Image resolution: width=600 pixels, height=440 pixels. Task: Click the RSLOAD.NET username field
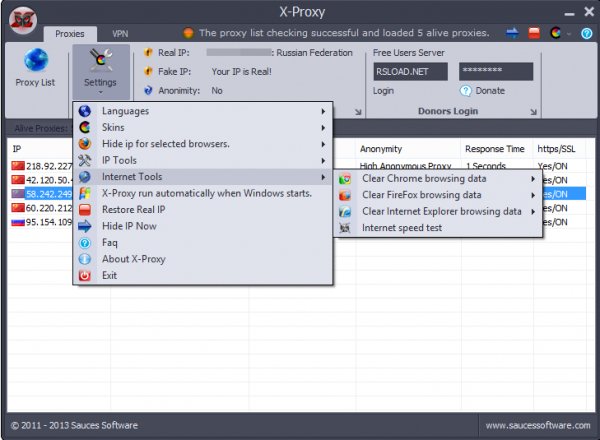click(x=410, y=72)
